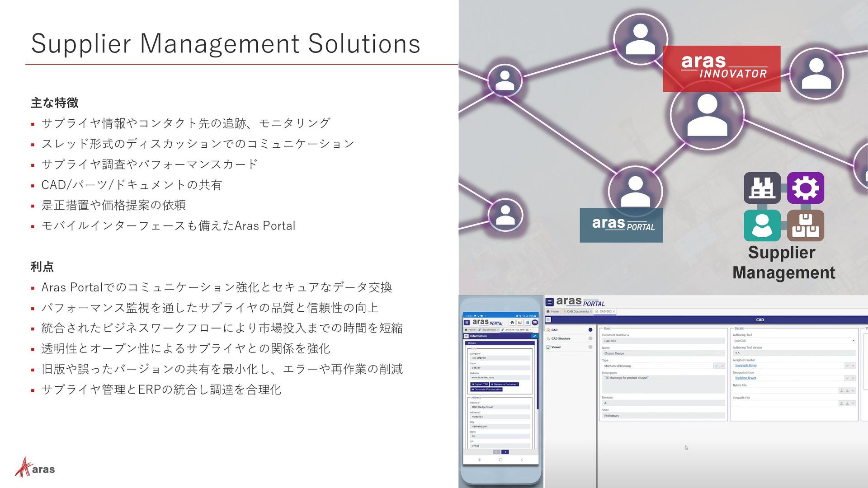Tap Android recent apps icon on phone
The image size is (868, 488).
(x=479, y=460)
